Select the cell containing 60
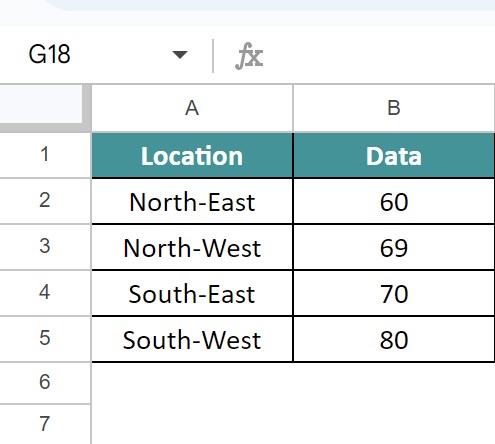The height and width of the screenshot is (444, 495). click(394, 201)
